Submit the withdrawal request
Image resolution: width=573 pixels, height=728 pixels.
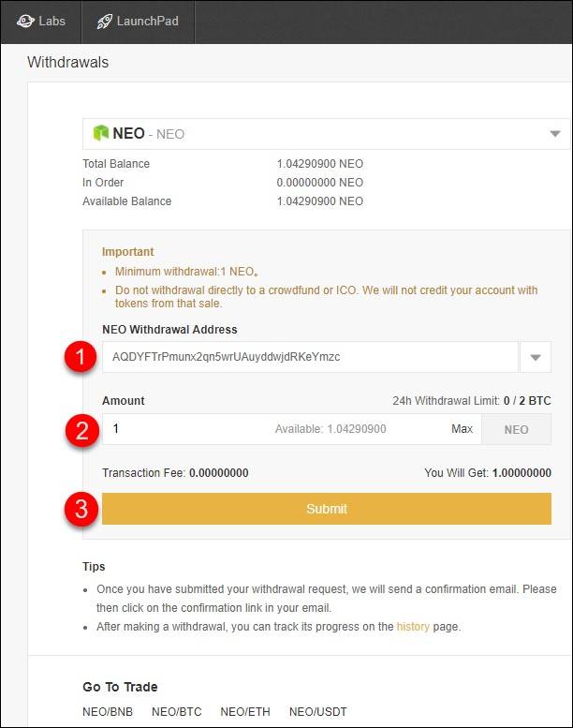pos(326,509)
